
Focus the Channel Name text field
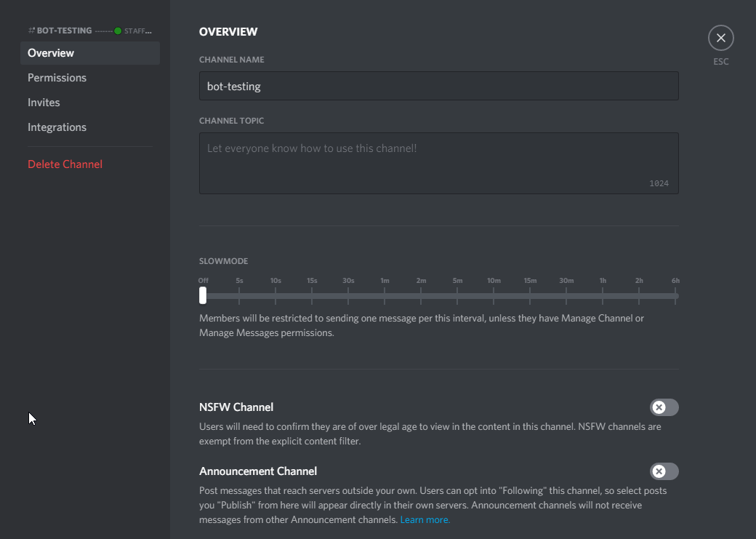click(x=438, y=86)
